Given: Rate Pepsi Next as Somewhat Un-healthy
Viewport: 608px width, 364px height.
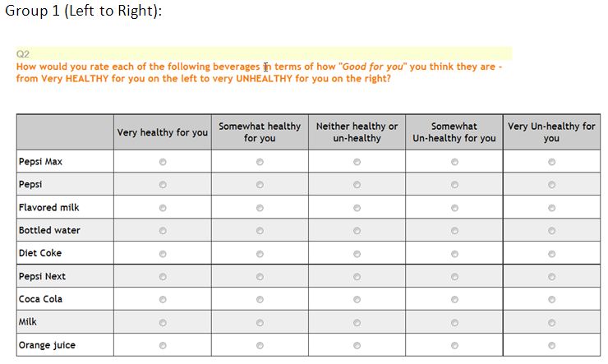Looking at the screenshot, I should coord(454,276).
